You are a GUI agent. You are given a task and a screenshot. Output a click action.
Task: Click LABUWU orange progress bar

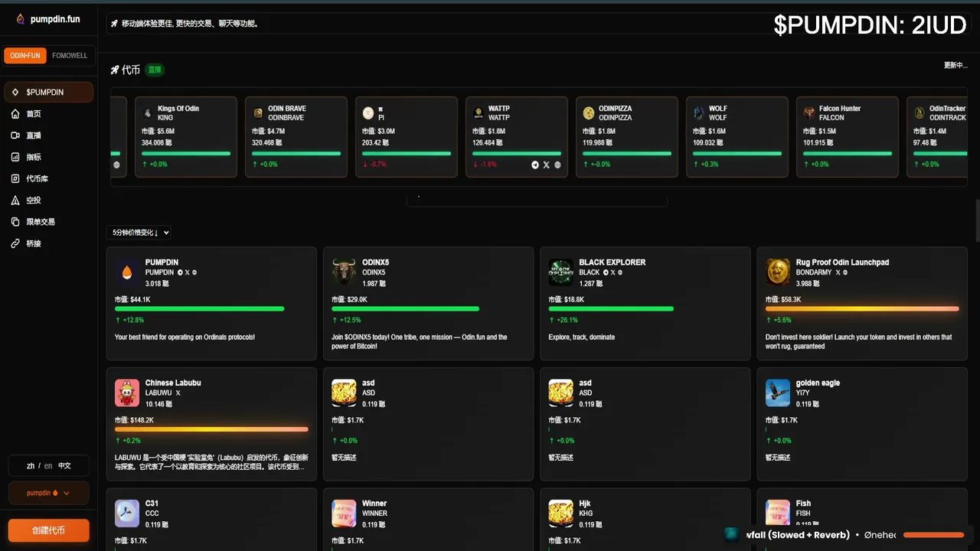(x=211, y=429)
